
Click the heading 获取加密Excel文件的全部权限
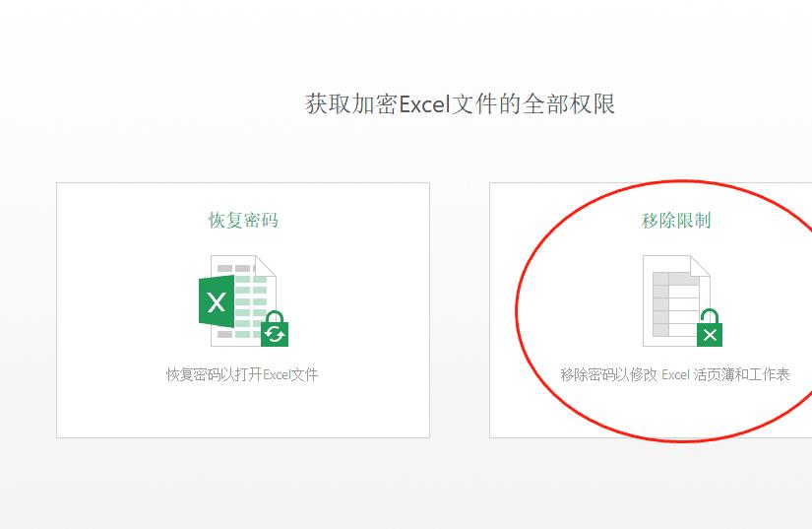[x=460, y=104]
